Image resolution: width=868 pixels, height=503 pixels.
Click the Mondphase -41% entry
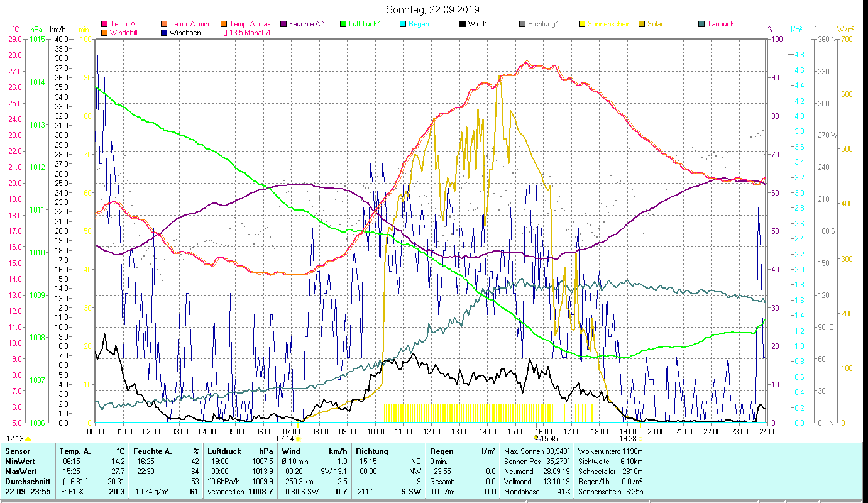[x=537, y=492]
